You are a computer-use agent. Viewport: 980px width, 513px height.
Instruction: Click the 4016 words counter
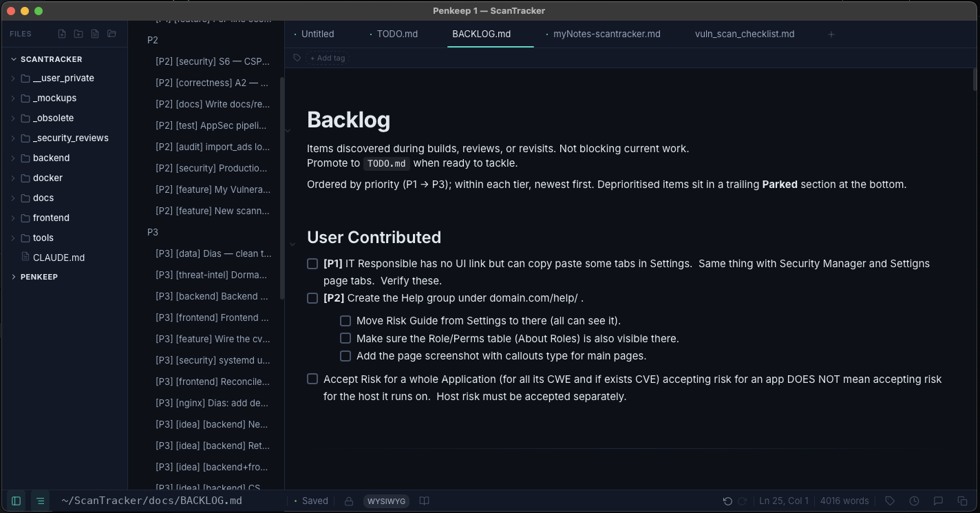[844, 501]
